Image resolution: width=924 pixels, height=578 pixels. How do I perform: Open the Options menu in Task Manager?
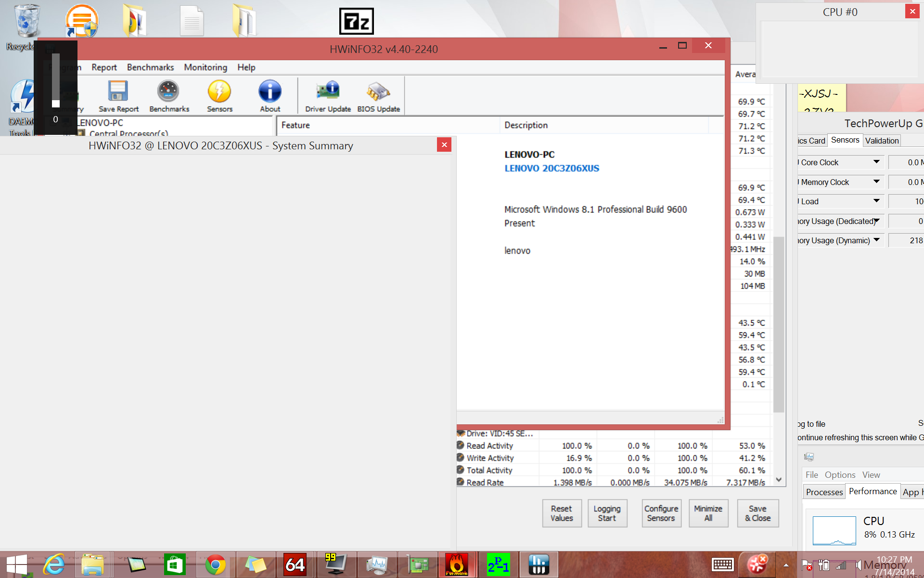tap(840, 475)
